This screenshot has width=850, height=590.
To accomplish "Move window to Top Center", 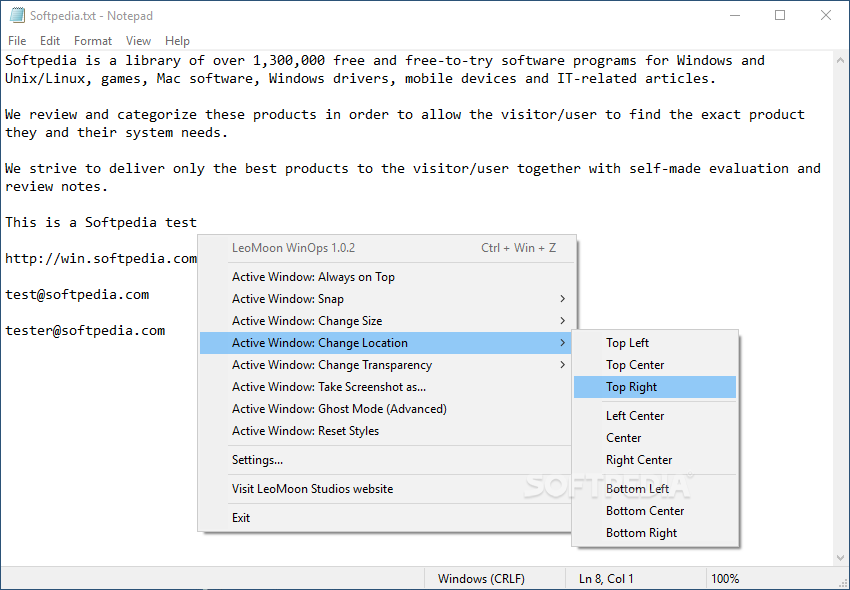I will 655,364.
